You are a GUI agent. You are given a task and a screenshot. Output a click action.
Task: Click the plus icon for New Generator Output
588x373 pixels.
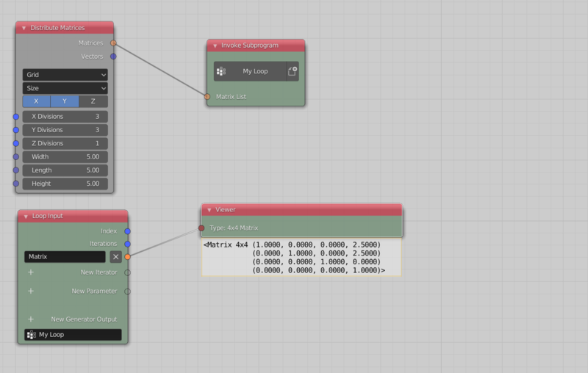coord(31,319)
